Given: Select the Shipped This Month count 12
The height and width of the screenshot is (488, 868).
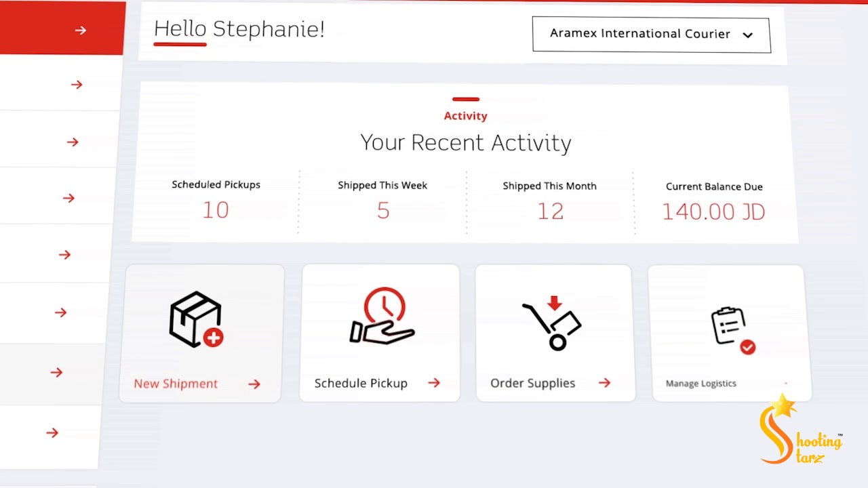Looking at the screenshot, I should point(550,211).
